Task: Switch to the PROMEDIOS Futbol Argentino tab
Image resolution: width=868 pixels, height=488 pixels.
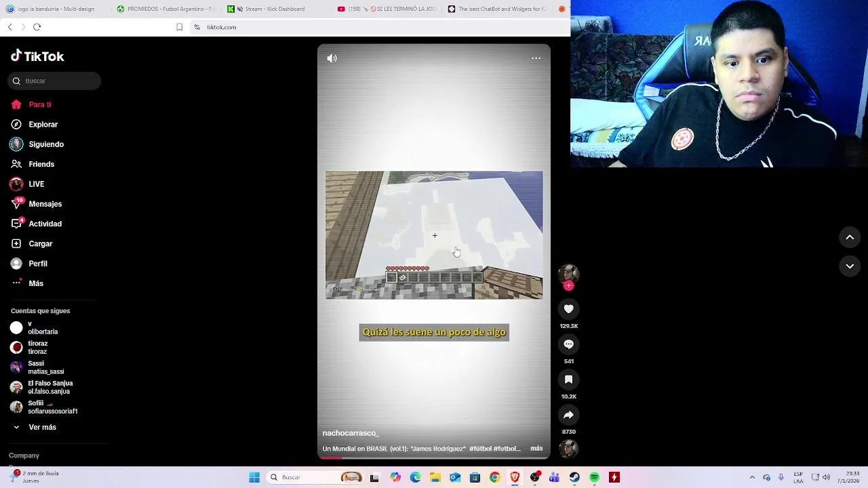Action: (x=165, y=9)
